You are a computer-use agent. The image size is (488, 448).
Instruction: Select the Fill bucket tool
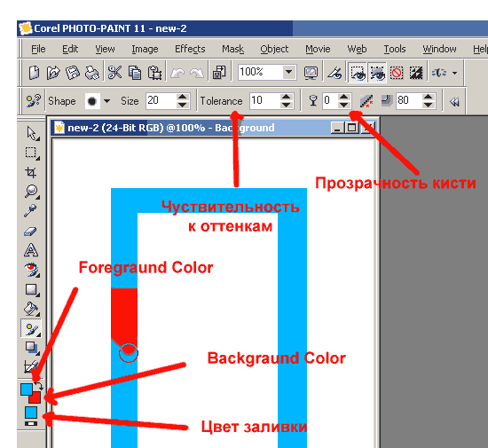pyautogui.click(x=31, y=309)
